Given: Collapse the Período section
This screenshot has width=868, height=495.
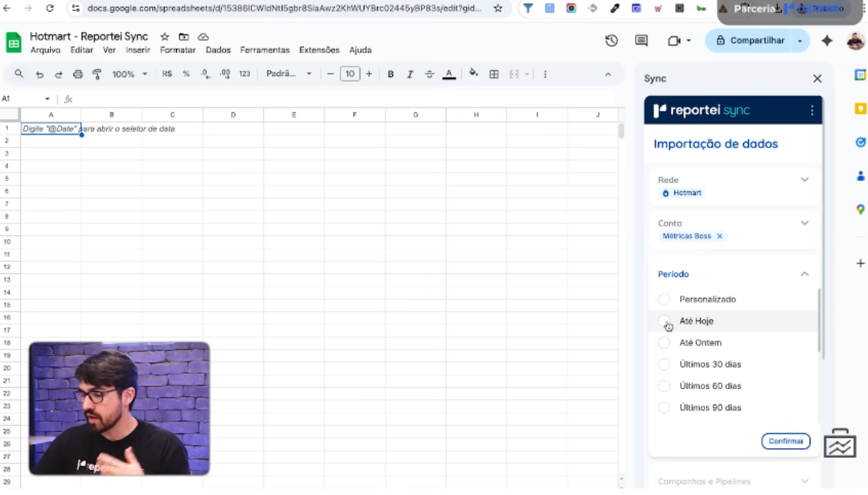Looking at the screenshot, I should tap(804, 275).
